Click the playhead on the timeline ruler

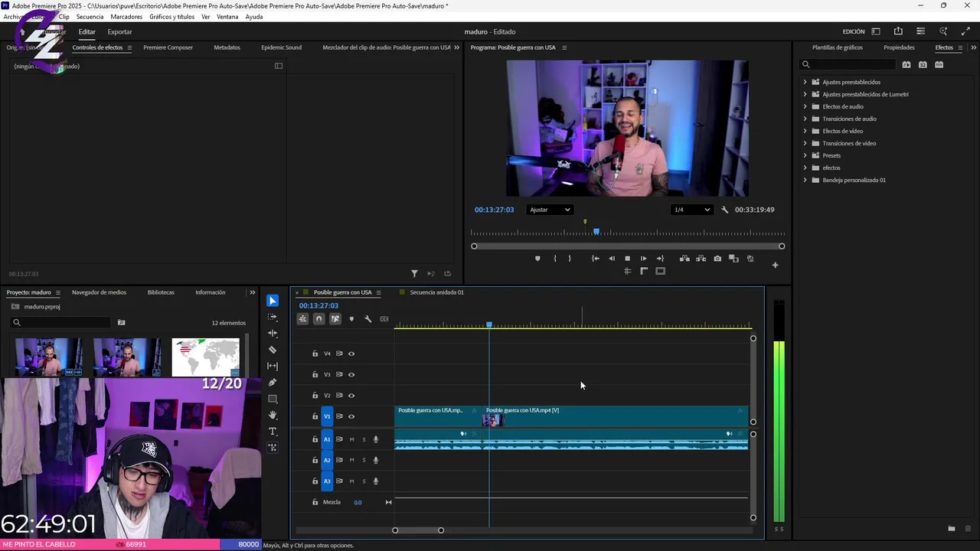489,325
